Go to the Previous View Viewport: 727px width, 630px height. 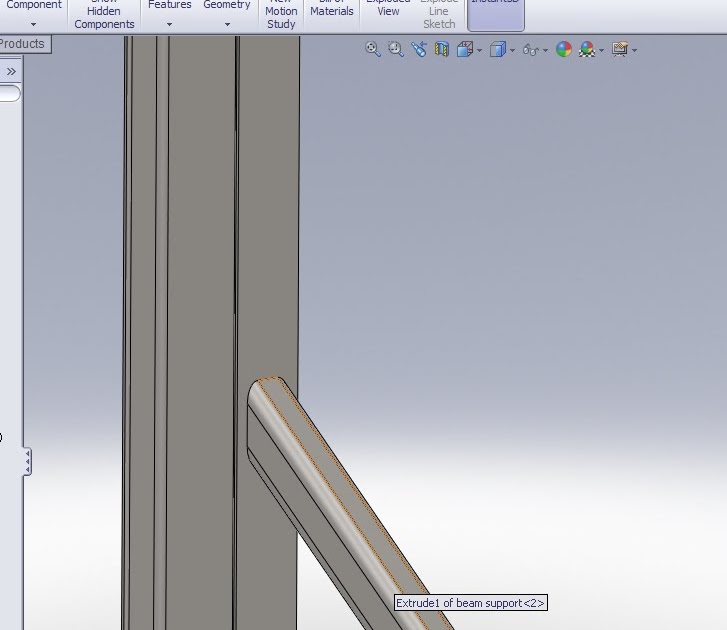tap(419, 49)
